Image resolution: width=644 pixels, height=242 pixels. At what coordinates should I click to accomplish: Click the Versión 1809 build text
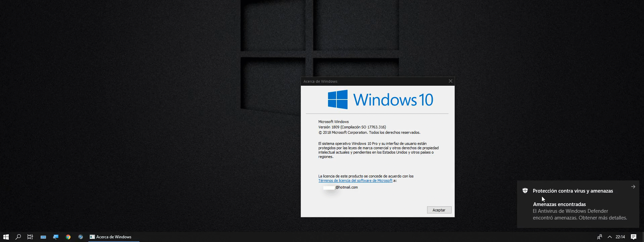click(352, 127)
